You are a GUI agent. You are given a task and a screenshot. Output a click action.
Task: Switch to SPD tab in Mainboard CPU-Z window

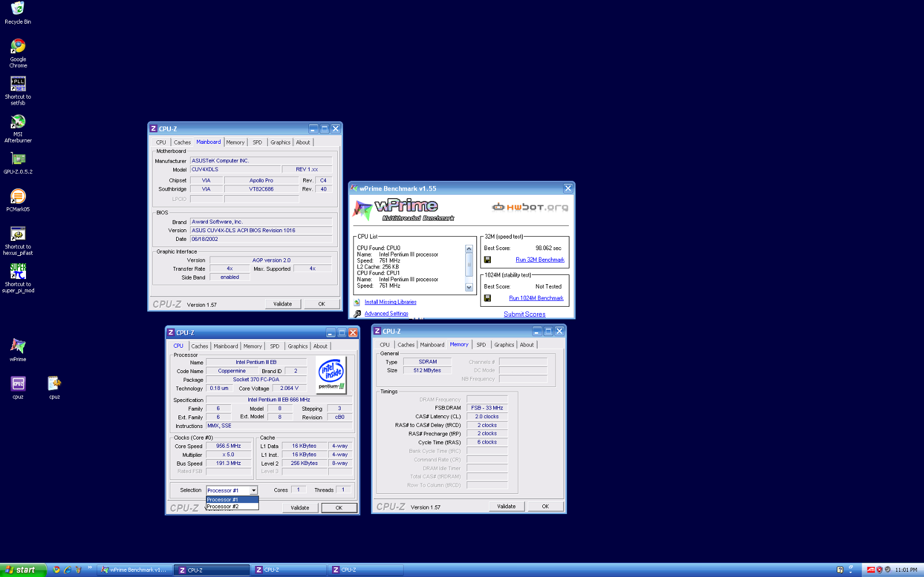[258, 143]
